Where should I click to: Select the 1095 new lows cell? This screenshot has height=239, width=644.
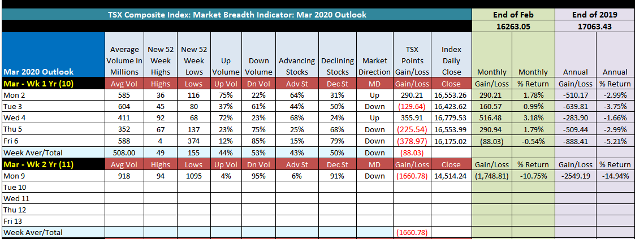coord(193,176)
